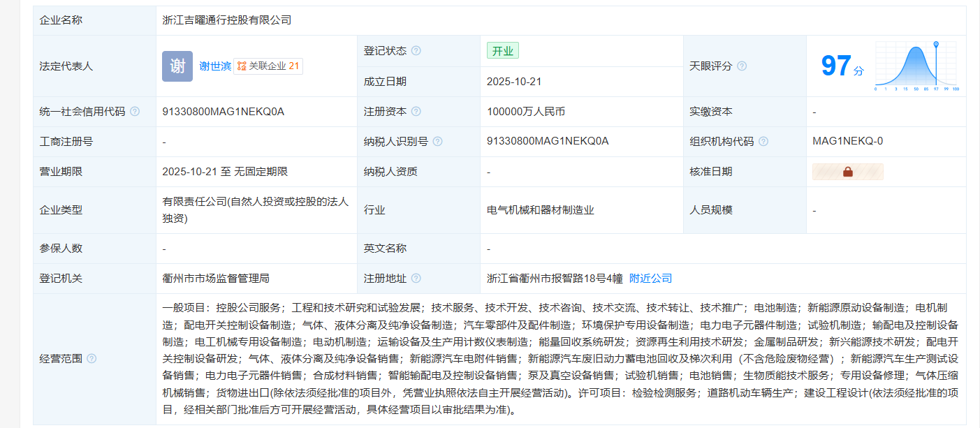Show help for 纳税人识别号
This screenshot has width=980, height=428.
[438, 142]
